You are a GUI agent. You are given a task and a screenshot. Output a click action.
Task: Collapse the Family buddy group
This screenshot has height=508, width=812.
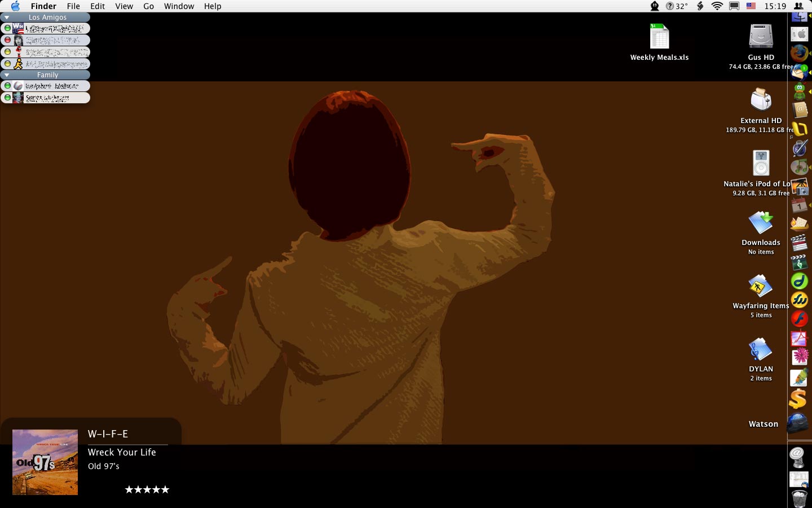point(7,75)
